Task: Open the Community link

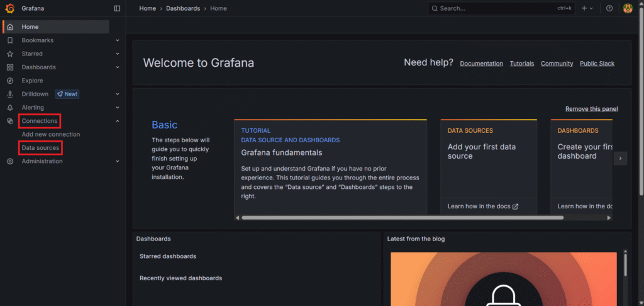Action: 557,64
